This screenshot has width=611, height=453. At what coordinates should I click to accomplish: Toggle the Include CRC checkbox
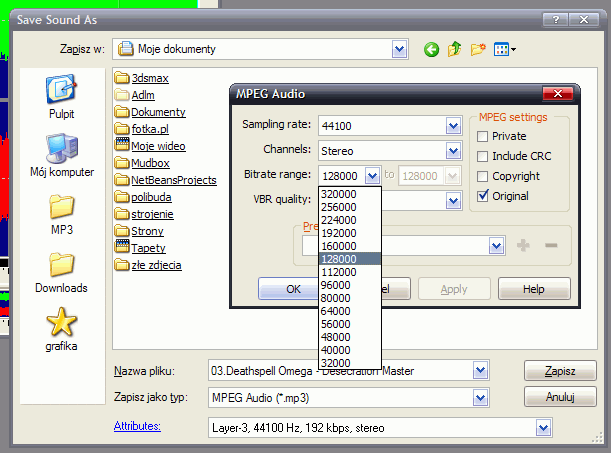point(483,156)
